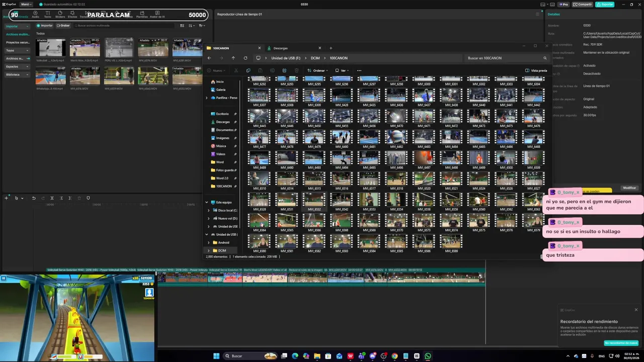Image resolution: width=644 pixels, height=362 pixels.
Task: Click the undo arrow in timeline toolbar
Action: point(34,198)
